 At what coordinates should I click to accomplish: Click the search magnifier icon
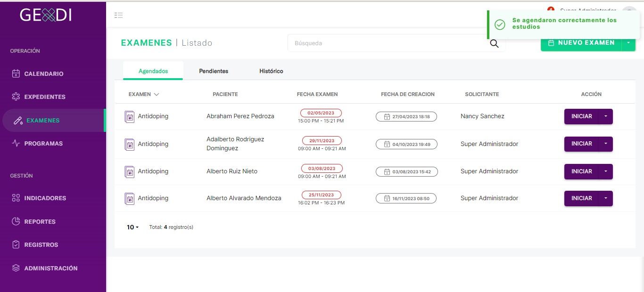[494, 43]
